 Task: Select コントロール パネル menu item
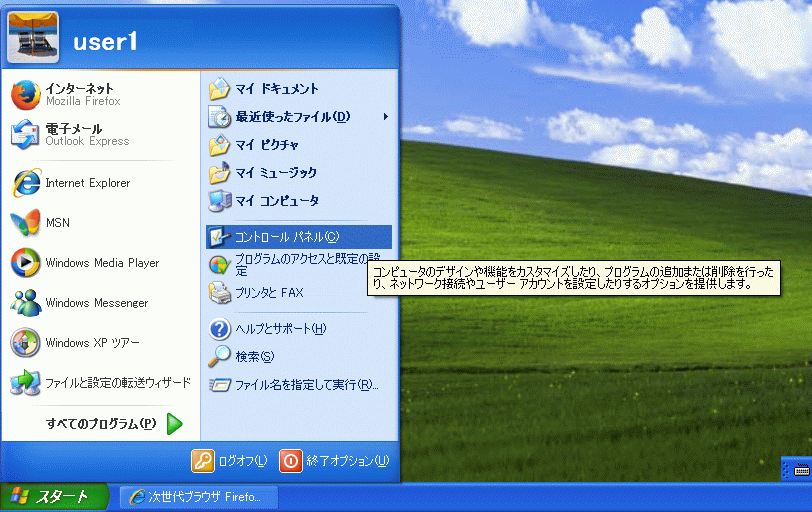tap(286, 237)
